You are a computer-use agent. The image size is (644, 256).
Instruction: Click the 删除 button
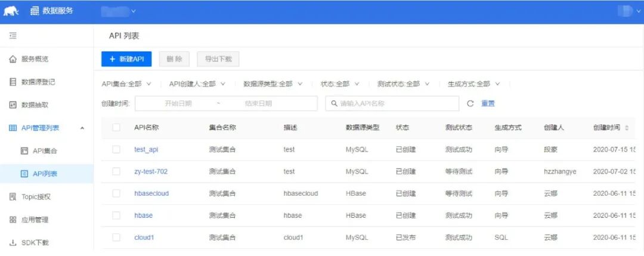point(174,59)
